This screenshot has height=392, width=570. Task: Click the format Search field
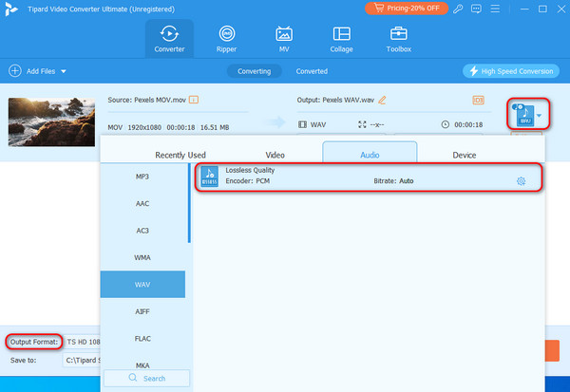pyautogui.click(x=147, y=378)
